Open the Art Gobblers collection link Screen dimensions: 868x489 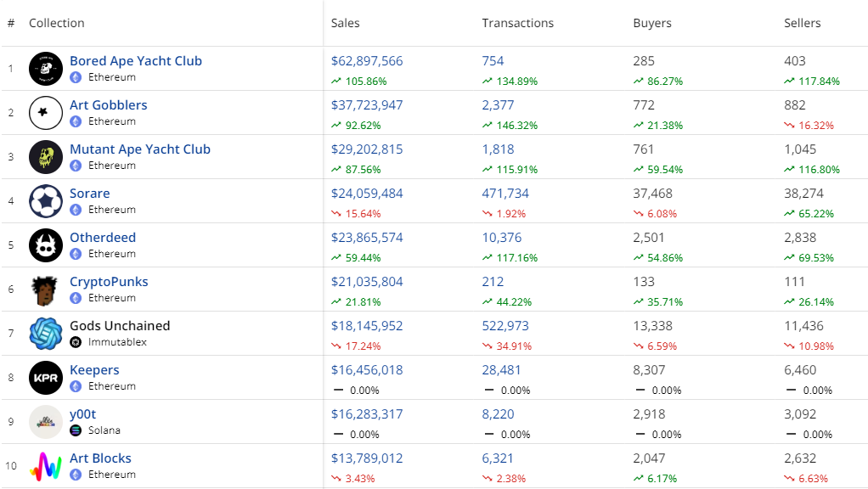[109, 105]
